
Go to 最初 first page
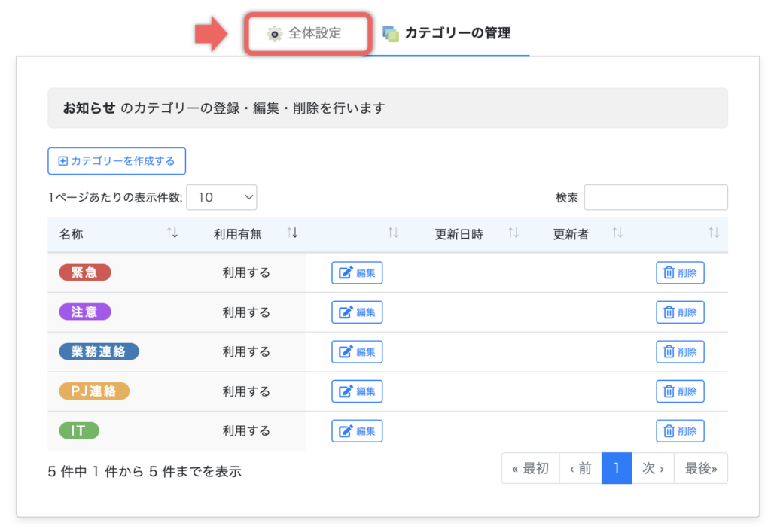(x=530, y=469)
